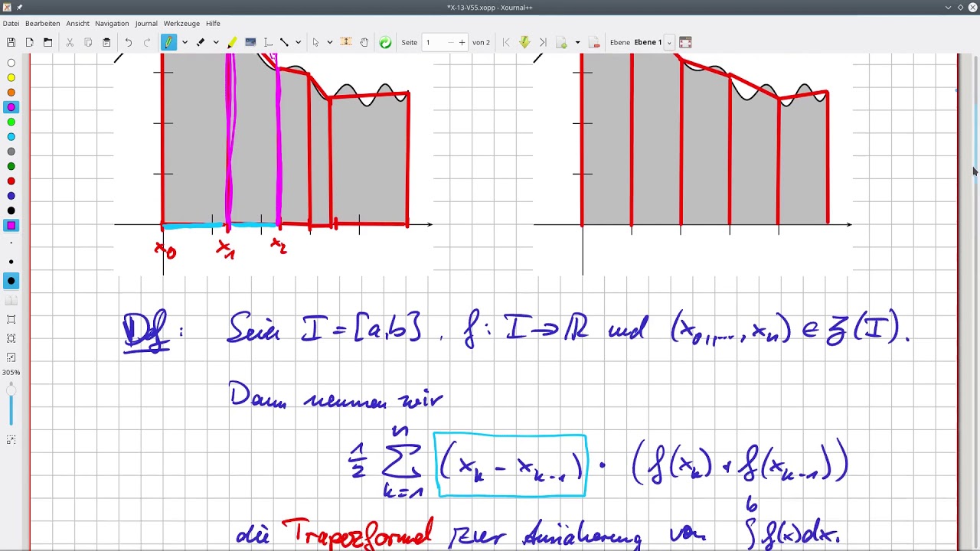Click the zoom to 100% icon
Viewport: 980px width, 551px height.
click(11, 338)
